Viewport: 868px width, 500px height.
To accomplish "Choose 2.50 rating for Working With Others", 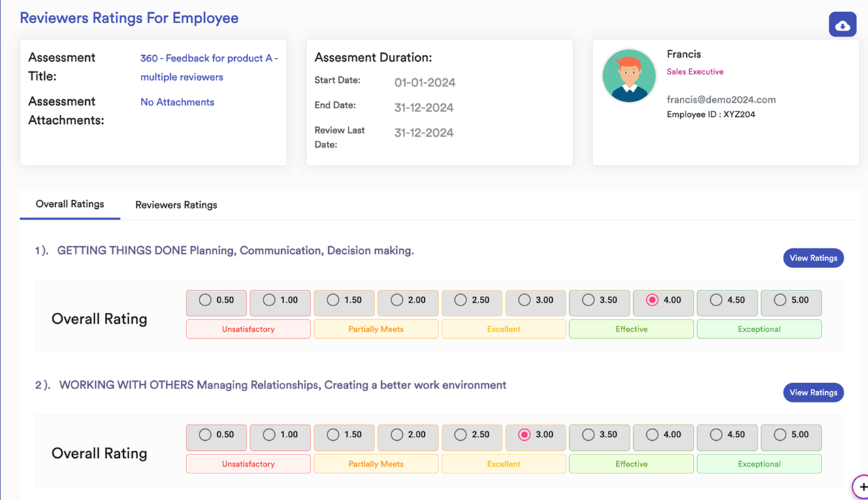I will (x=460, y=435).
